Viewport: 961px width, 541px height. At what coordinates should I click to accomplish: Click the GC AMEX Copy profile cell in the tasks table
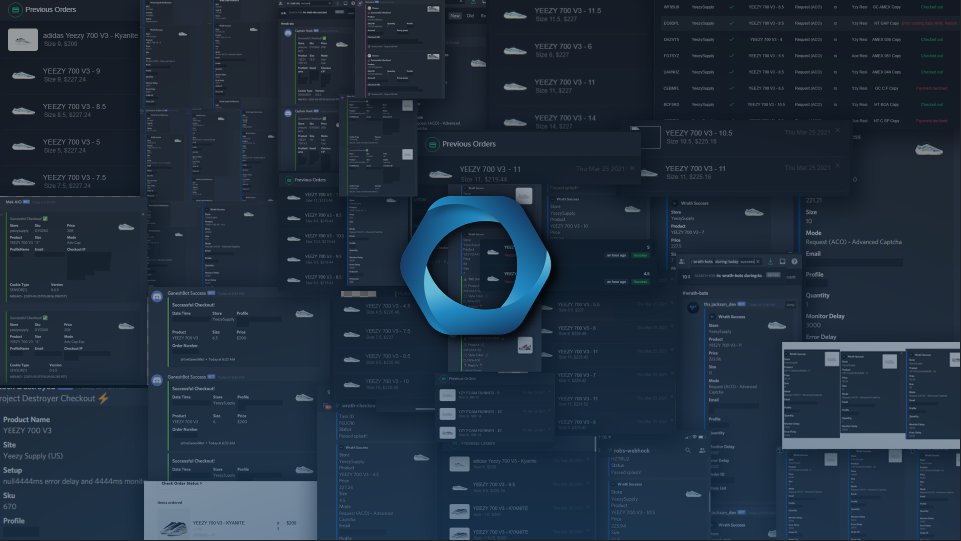(887, 7)
